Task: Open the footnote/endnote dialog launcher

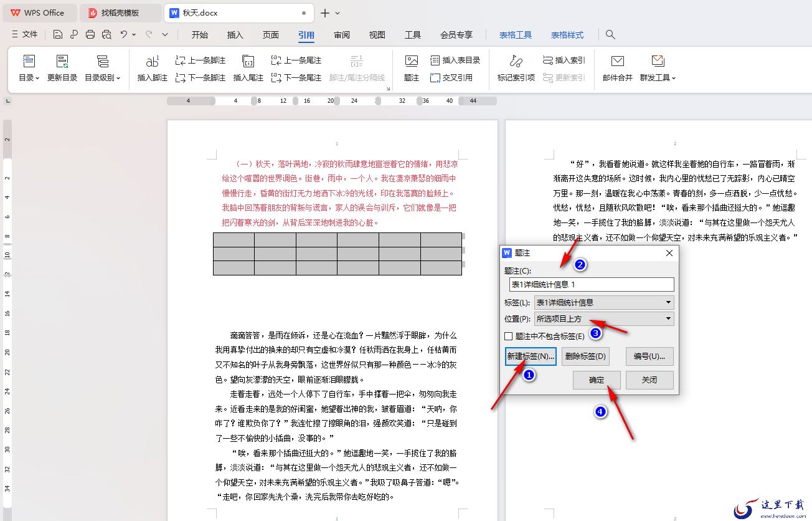Action: (x=388, y=89)
